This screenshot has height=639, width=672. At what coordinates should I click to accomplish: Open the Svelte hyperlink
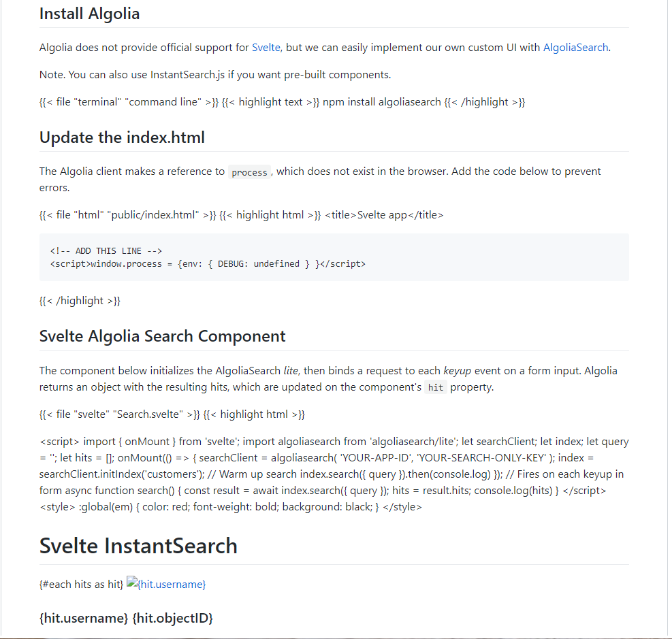click(x=266, y=48)
